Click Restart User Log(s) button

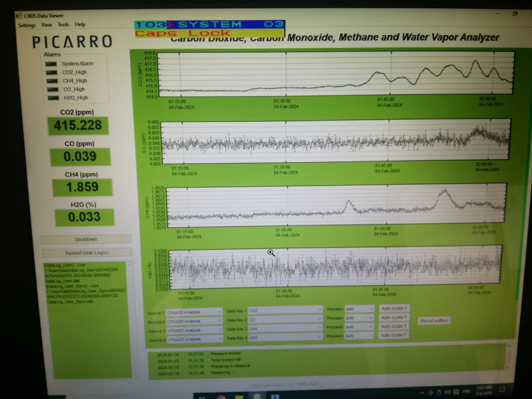(x=87, y=253)
